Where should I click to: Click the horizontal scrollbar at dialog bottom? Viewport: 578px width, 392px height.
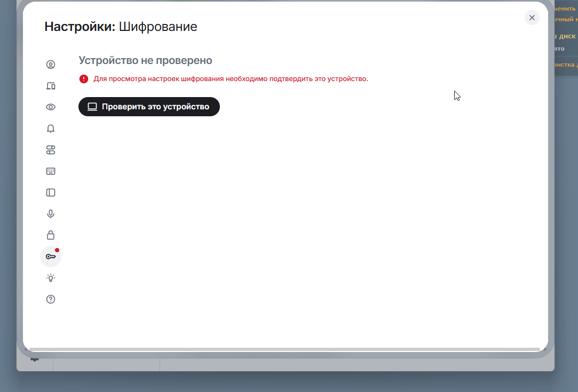tap(284, 349)
